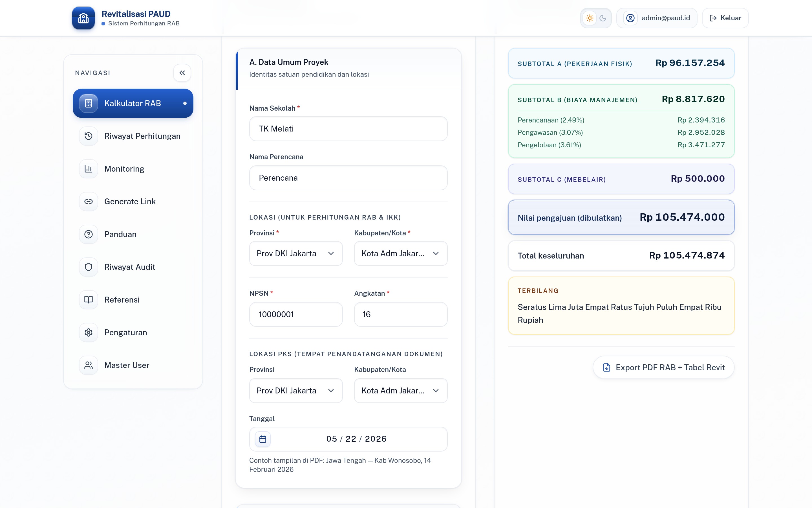
Task: Click Total keseluruhan value Rp 105.474.874
Action: coord(687,255)
